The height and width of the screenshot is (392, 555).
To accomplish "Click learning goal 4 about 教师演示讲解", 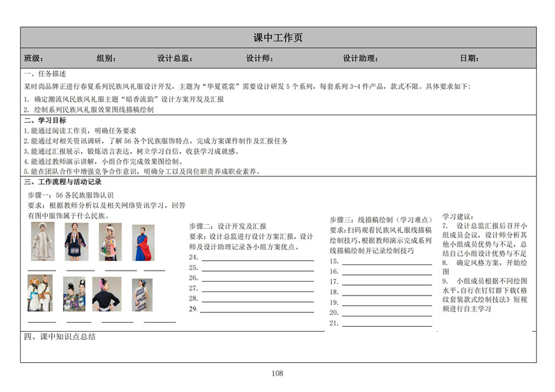I will [103, 162].
